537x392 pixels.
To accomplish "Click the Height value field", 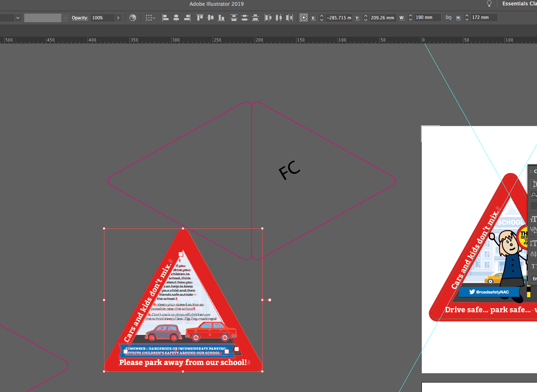I will point(484,18).
